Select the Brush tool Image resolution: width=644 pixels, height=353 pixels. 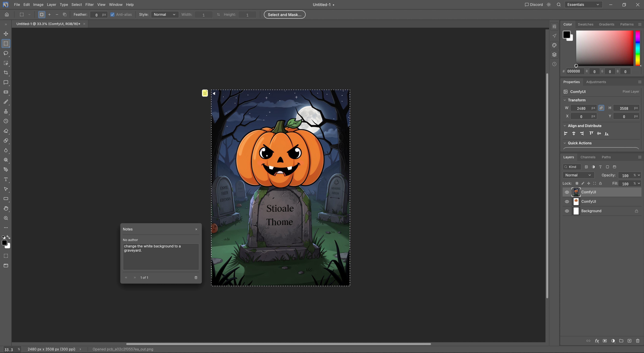pos(6,102)
